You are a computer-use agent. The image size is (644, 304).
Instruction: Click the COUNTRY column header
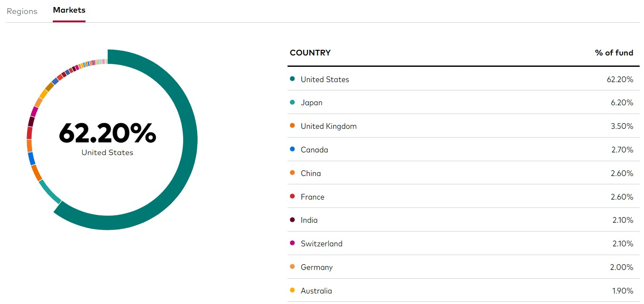(x=310, y=53)
